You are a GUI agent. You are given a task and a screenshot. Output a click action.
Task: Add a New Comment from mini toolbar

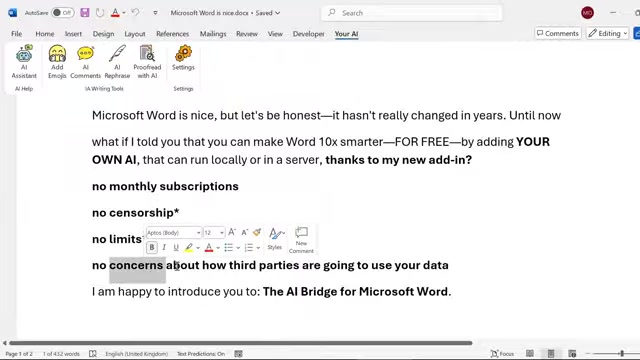coord(301,240)
